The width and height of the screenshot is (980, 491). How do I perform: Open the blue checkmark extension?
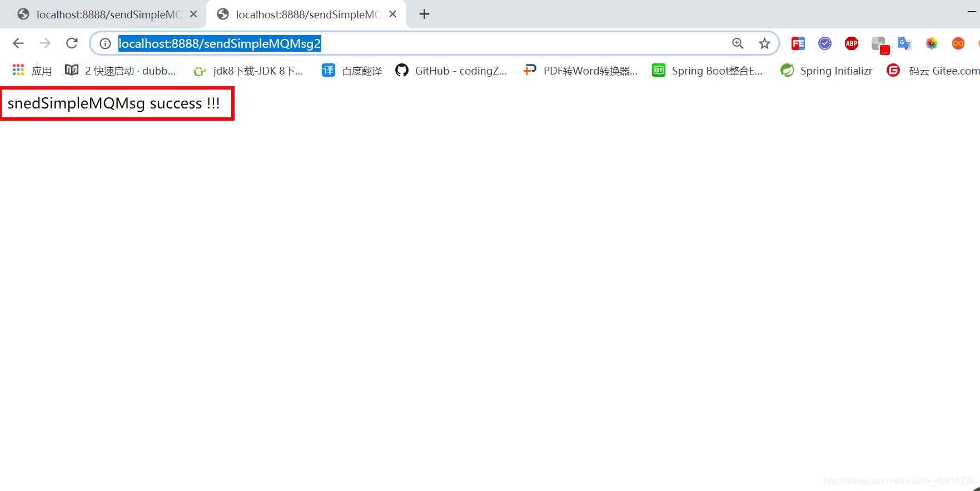825,43
